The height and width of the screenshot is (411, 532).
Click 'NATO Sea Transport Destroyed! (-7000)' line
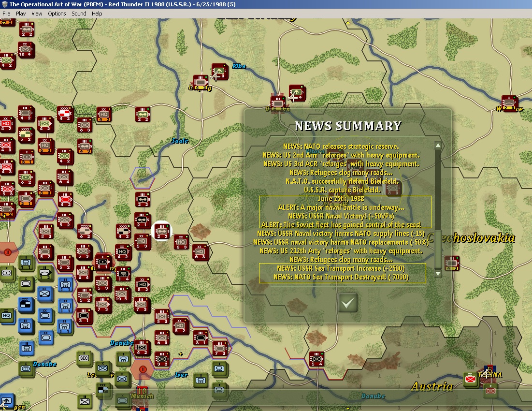click(341, 277)
